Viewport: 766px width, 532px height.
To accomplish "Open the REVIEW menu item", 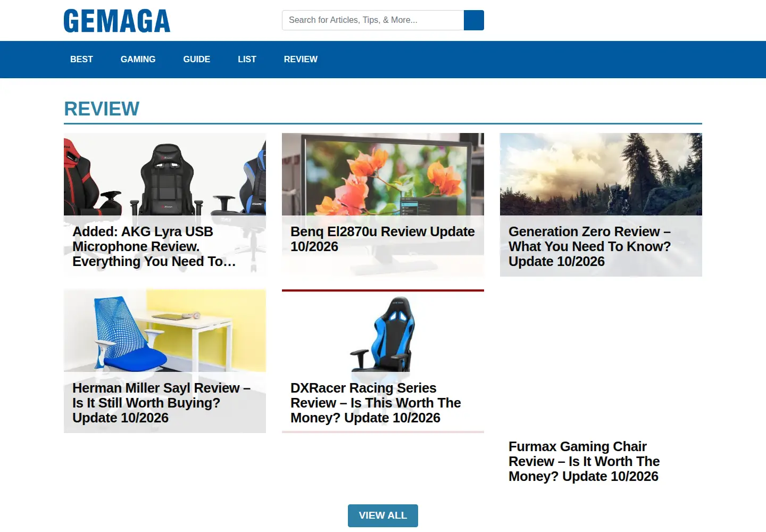I will tap(301, 60).
